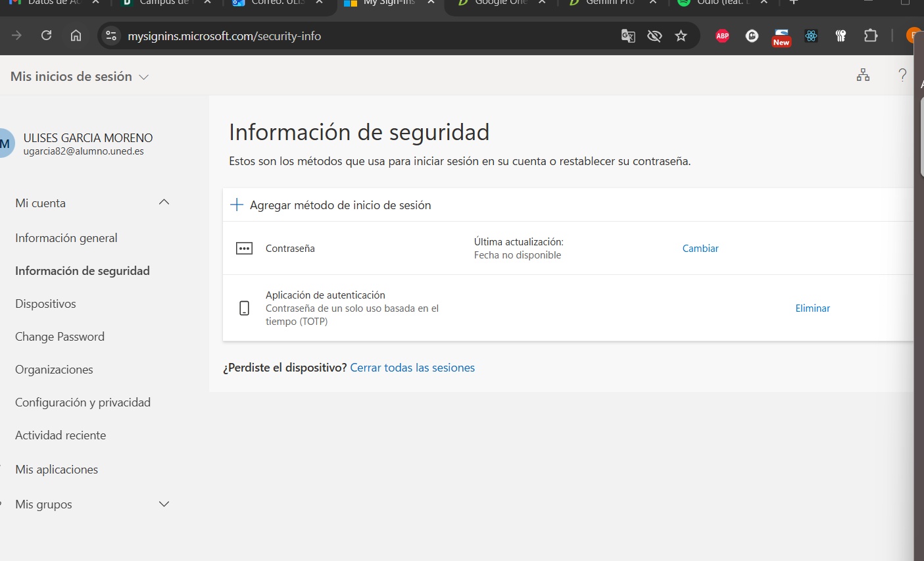Expand the Mis grupos section

[x=164, y=504]
